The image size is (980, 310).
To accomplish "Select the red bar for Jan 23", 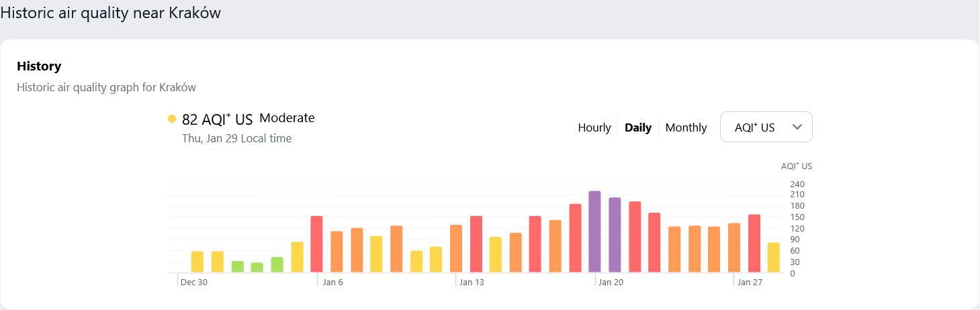I will (654, 243).
